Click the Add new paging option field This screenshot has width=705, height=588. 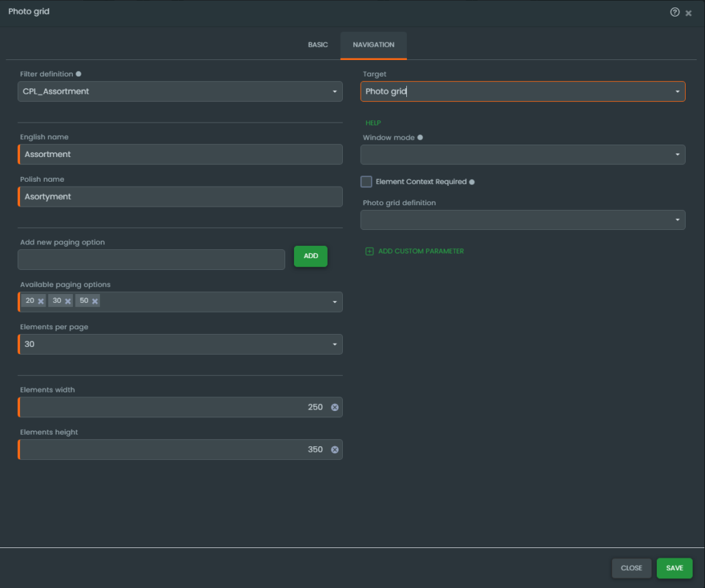(x=151, y=260)
